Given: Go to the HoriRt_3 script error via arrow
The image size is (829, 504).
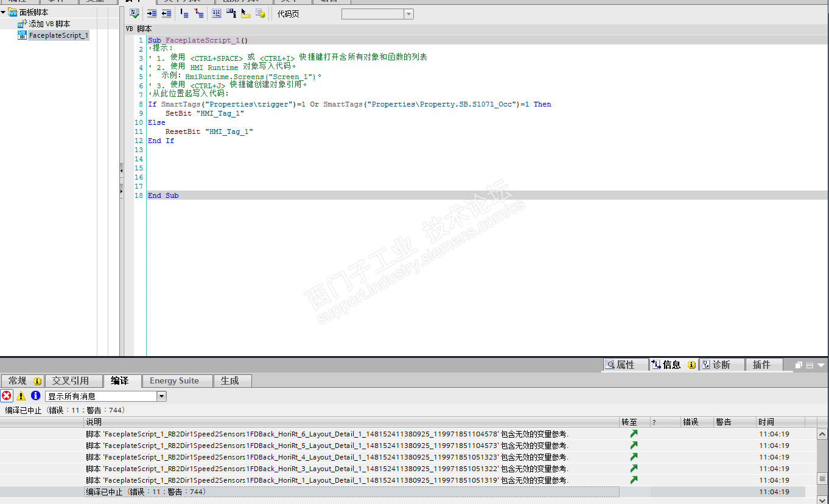Looking at the screenshot, I should [x=634, y=469].
